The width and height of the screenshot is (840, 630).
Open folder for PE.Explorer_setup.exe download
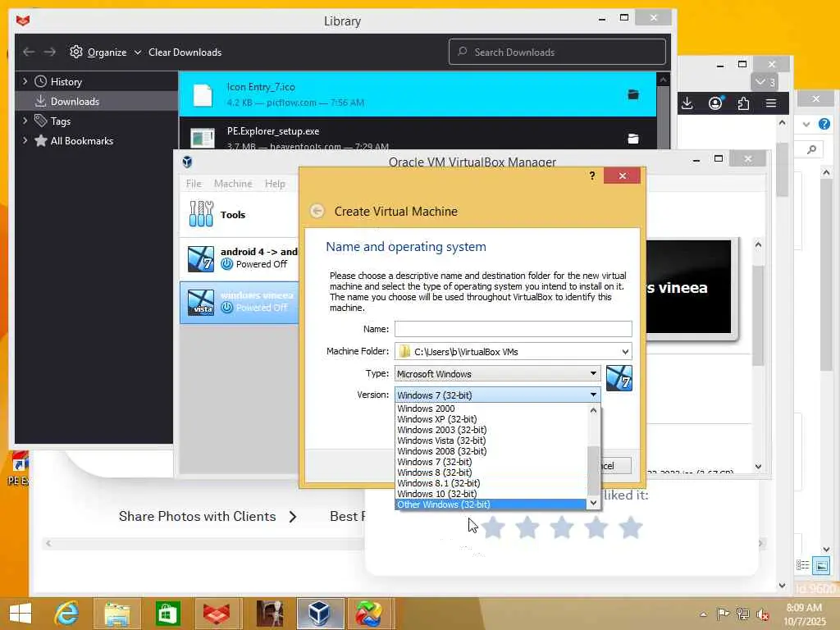632,139
